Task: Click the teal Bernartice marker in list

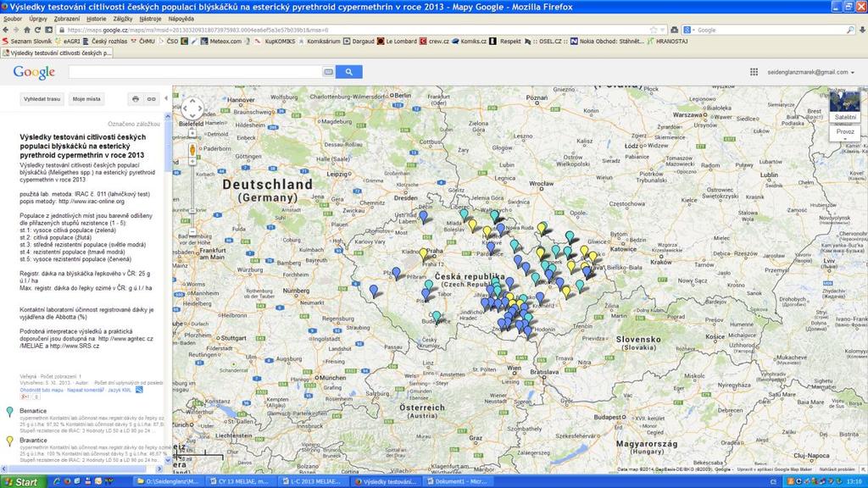Action: point(9,412)
